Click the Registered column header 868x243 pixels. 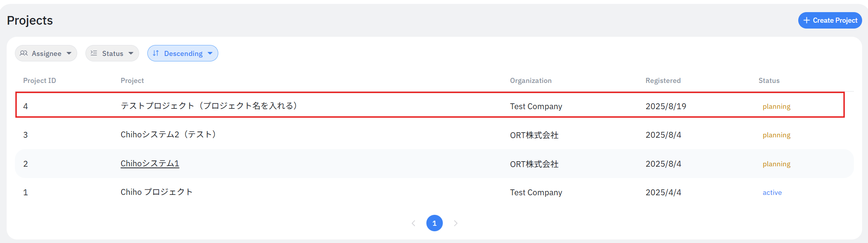[663, 81]
